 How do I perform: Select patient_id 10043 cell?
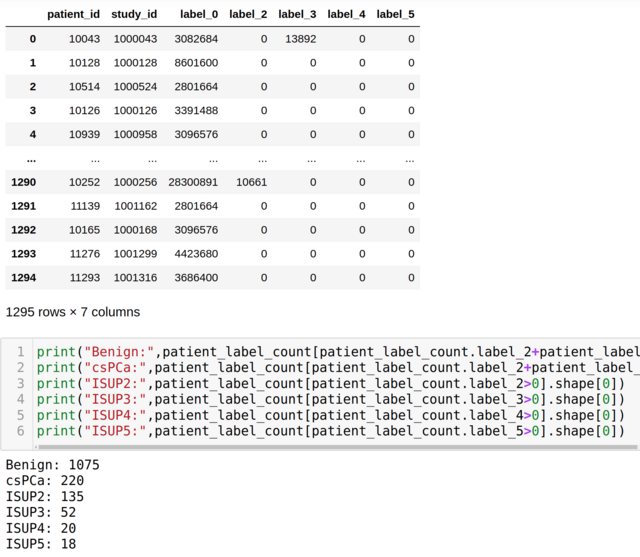[84, 39]
